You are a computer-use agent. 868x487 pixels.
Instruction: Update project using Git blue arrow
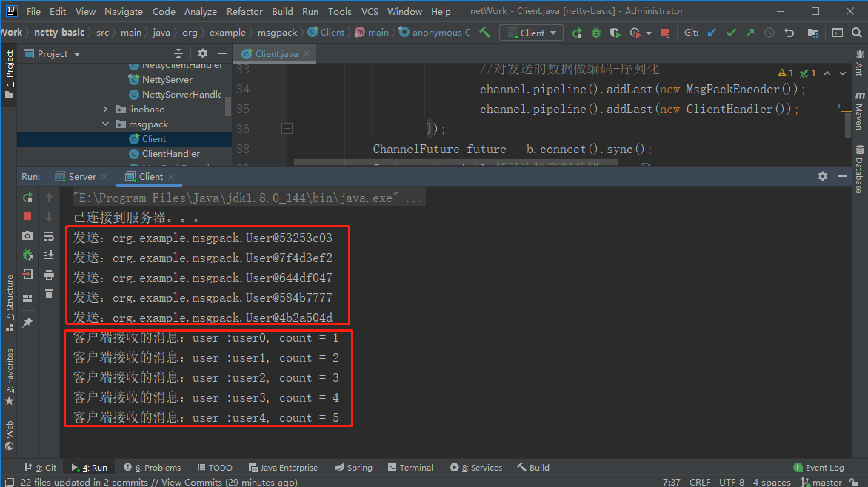(x=712, y=33)
